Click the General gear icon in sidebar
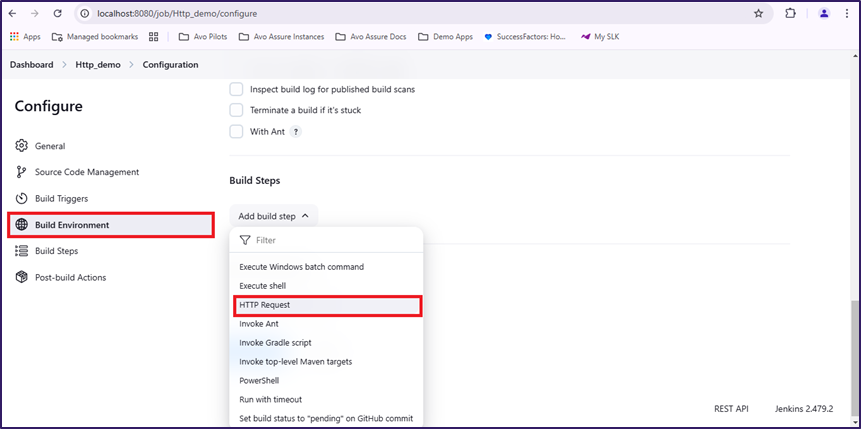This screenshot has height=429, width=861. [x=21, y=146]
